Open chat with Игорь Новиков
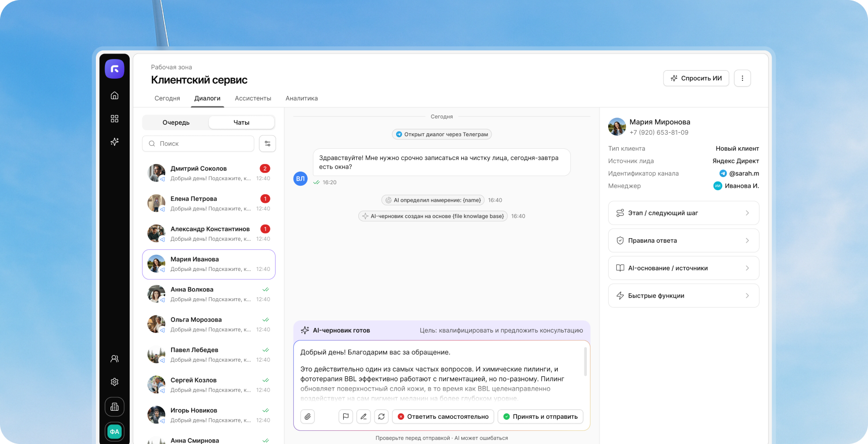Image resolution: width=868 pixels, height=444 pixels. (209, 415)
